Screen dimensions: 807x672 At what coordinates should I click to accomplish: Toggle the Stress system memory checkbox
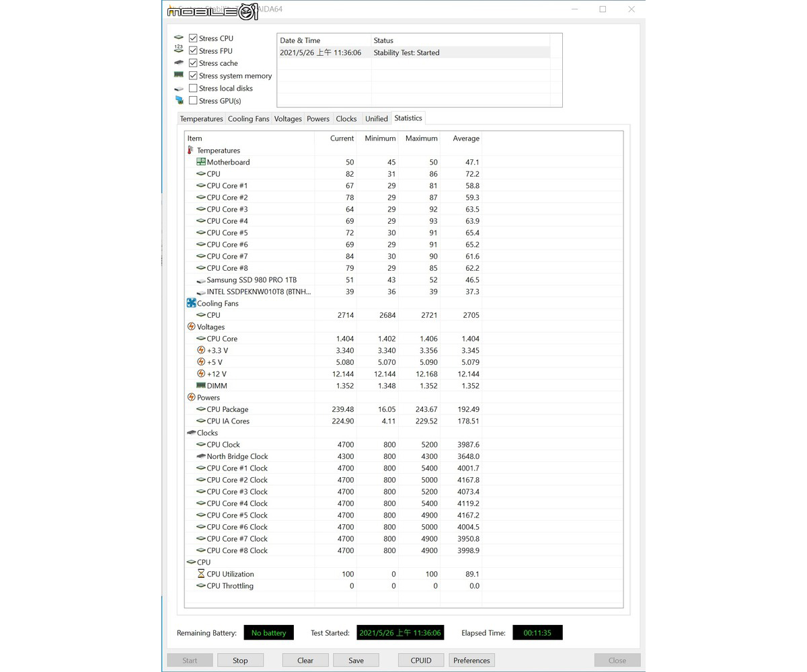193,76
